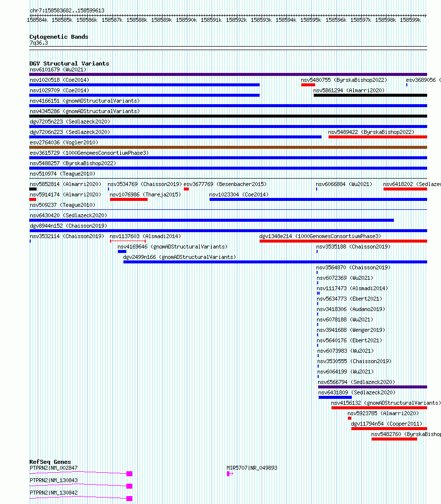Click nsv4345286 gnomAD variant label
The image size is (441, 504).
pos(85,111)
